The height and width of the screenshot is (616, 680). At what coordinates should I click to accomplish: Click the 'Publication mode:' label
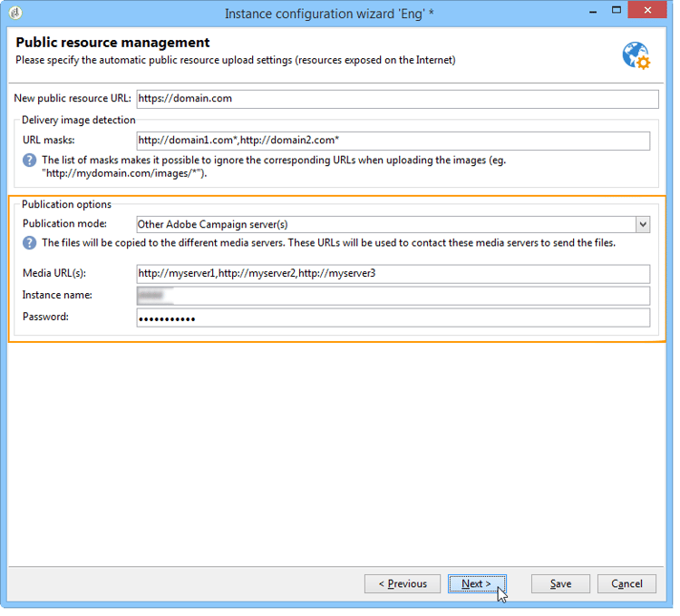tap(65, 226)
